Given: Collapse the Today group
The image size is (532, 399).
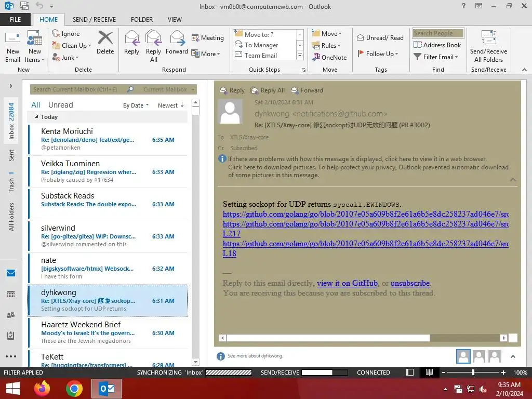Looking at the screenshot, I should point(36,117).
